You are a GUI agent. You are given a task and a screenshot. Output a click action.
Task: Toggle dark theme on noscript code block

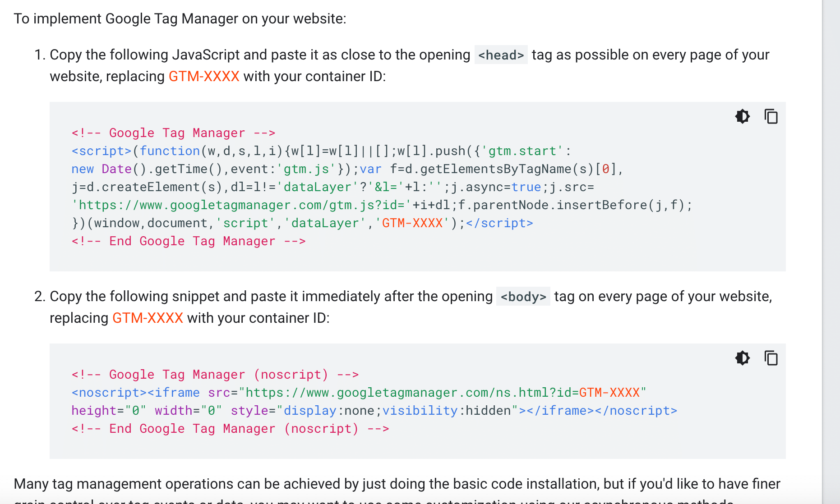pyautogui.click(x=742, y=358)
